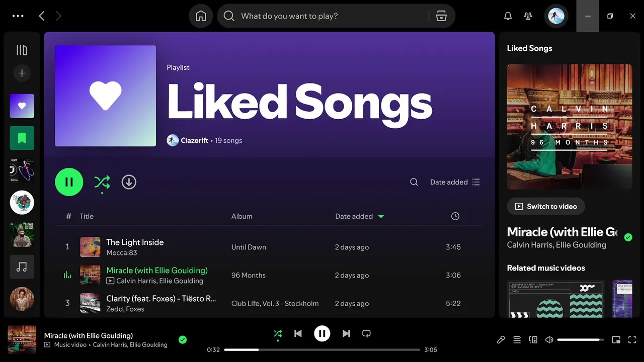Screen dimensions: 644x362
Task: Search within the Liked Songs playlist
Action: [414, 182]
